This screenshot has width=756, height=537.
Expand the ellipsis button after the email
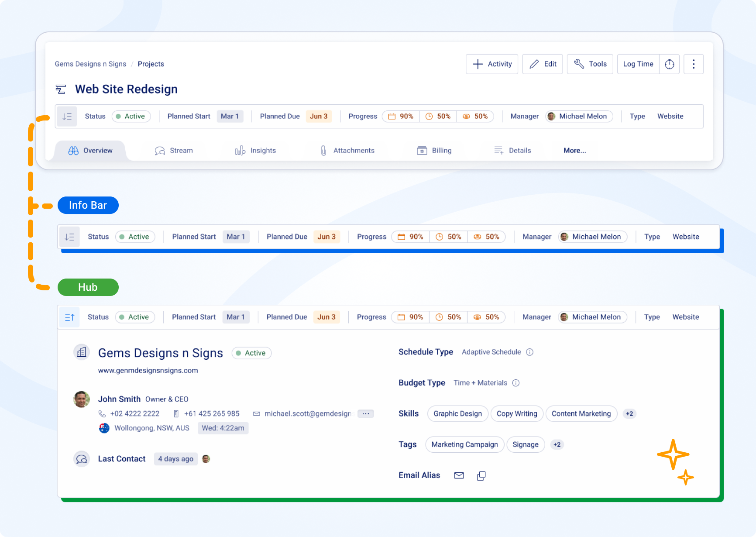(366, 414)
